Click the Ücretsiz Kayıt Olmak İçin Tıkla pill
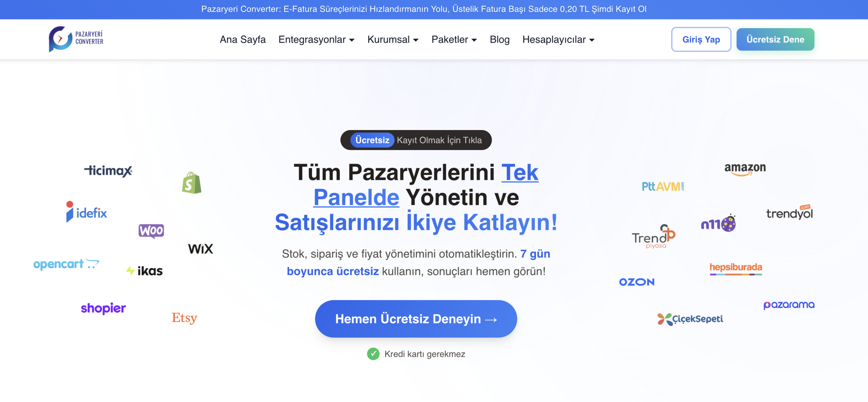Viewport: 868px width, 402px height. tap(416, 140)
